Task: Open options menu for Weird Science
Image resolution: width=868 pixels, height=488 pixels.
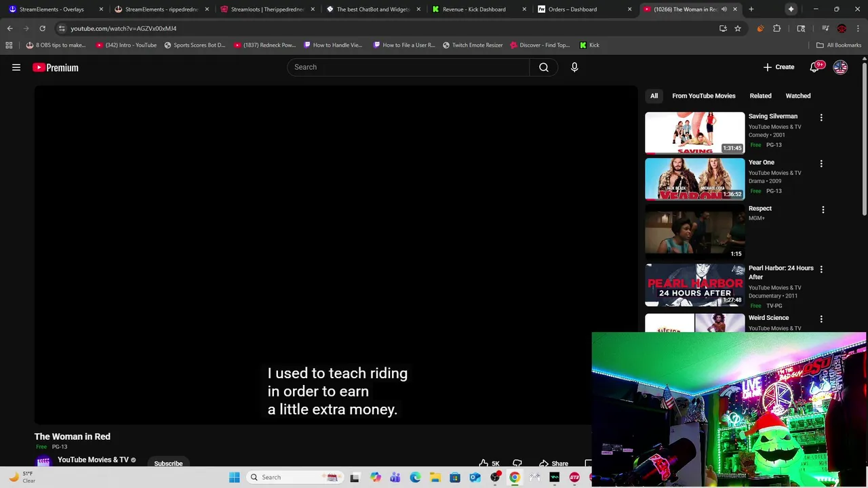Action: (821, 319)
